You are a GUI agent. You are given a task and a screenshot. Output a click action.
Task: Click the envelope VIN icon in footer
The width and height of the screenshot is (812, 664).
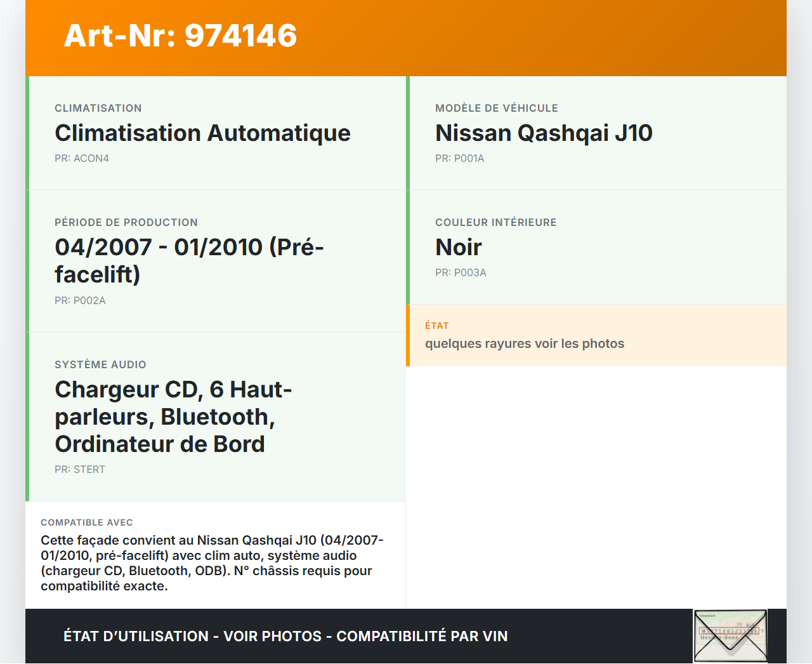(730, 635)
